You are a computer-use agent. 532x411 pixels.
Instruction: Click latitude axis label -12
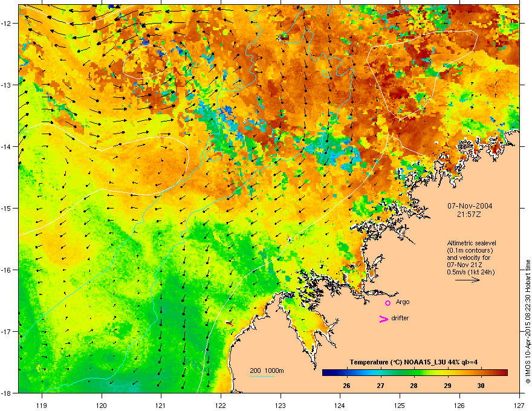click(x=6, y=24)
